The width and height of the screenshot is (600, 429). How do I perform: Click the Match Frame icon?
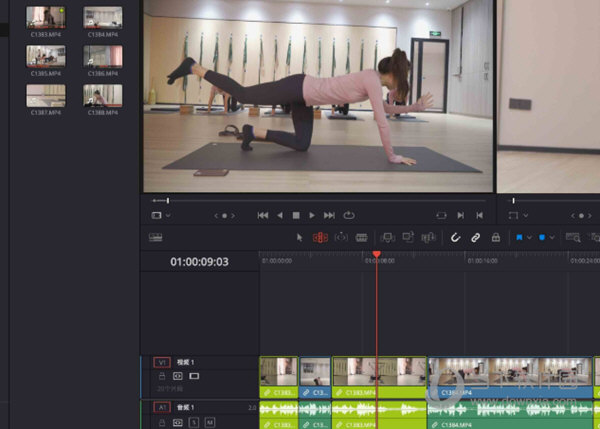coord(441,215)
